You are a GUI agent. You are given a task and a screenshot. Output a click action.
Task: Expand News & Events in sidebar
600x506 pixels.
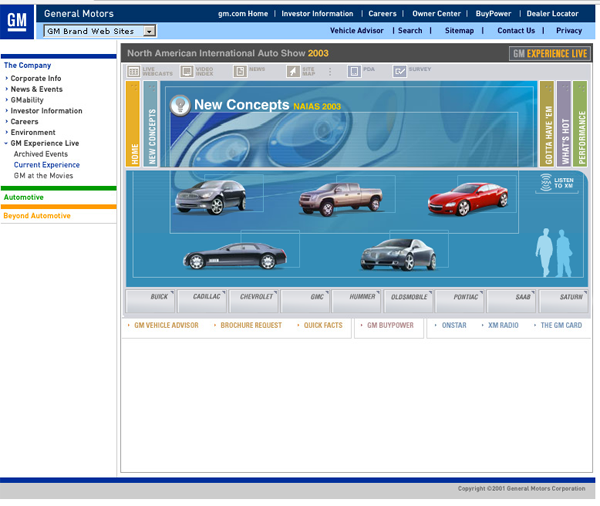click(7, 89)
